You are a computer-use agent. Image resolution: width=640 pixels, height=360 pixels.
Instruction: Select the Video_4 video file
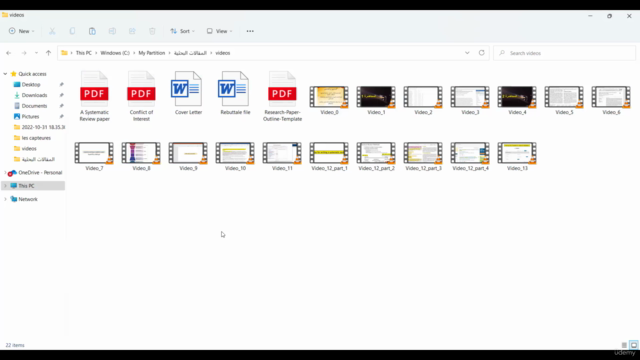(x=517, y=100)
